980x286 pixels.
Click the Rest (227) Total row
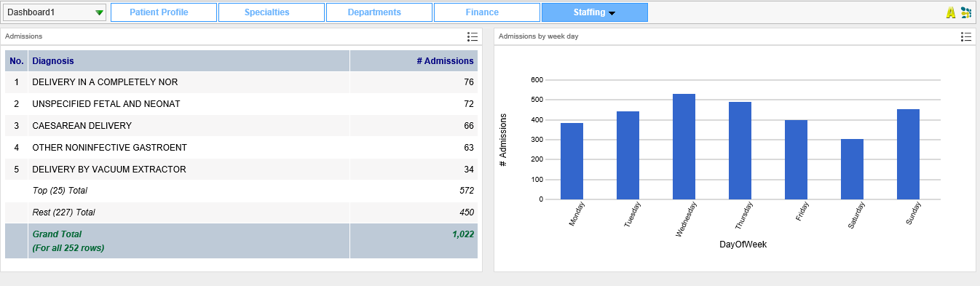(241, 212)
